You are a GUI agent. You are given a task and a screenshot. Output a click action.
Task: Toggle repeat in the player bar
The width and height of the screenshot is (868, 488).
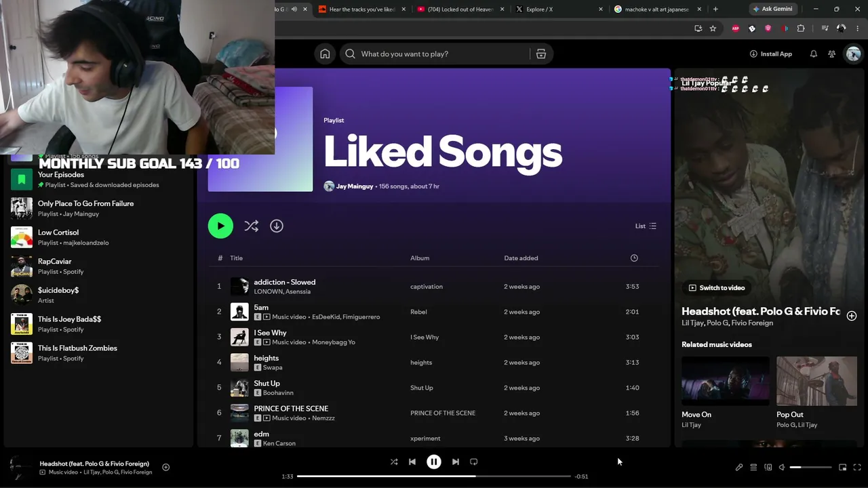pyautogui.click(x=474, y=462)
